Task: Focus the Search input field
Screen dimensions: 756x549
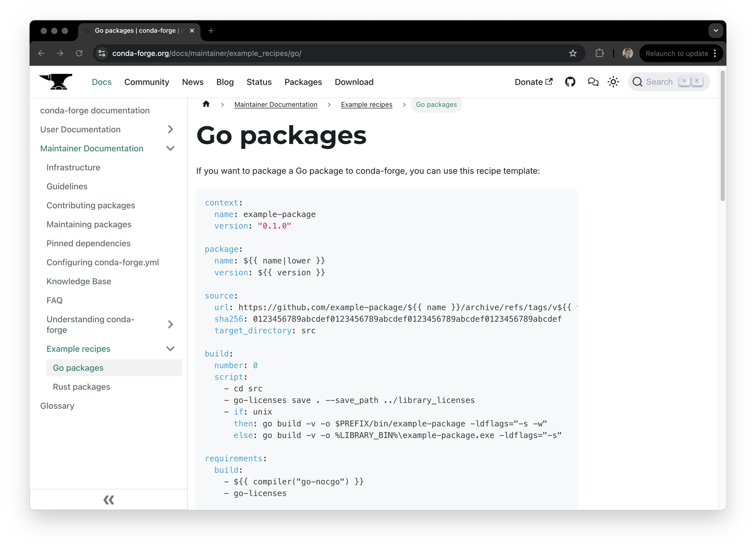Action: click(x=659, y=82)
